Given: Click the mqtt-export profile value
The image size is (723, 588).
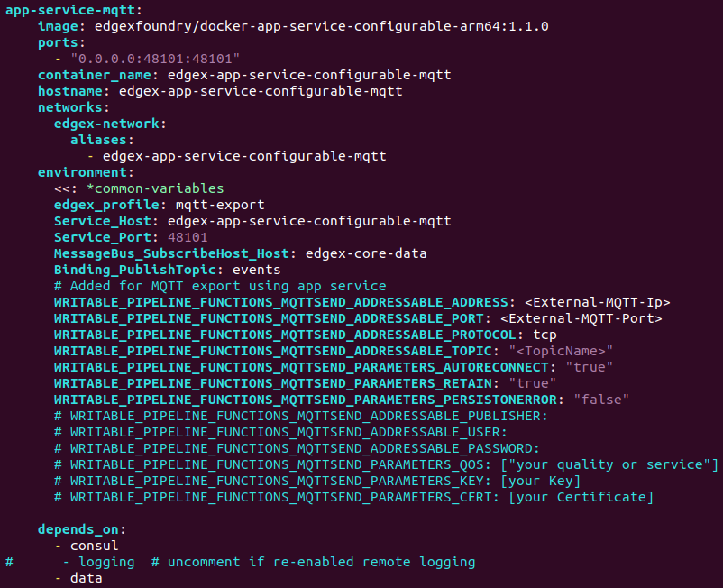Looking at the screenshot, I should (x=220, y=205).
